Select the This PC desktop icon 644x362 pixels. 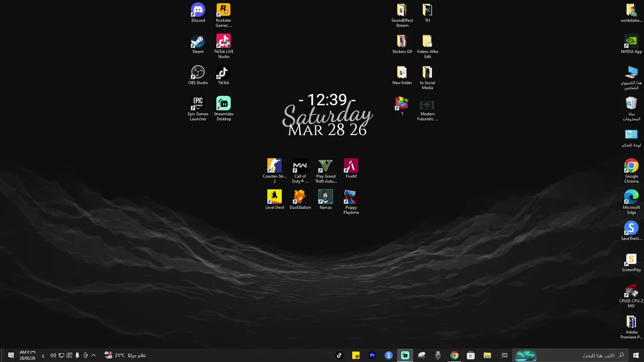(x=631, y=78)
